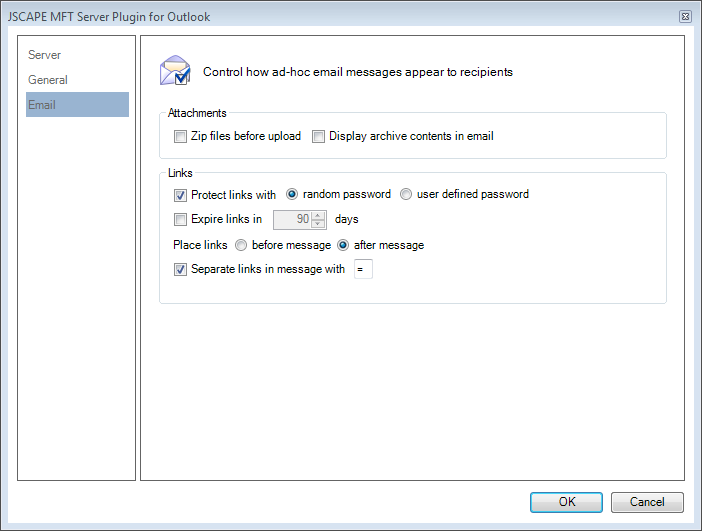Select the random password radio button
The image size is (702, 531).
point(293,195)
